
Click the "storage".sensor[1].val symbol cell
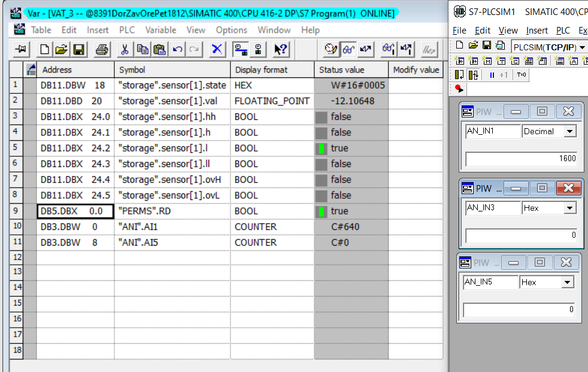pos(172,101)
